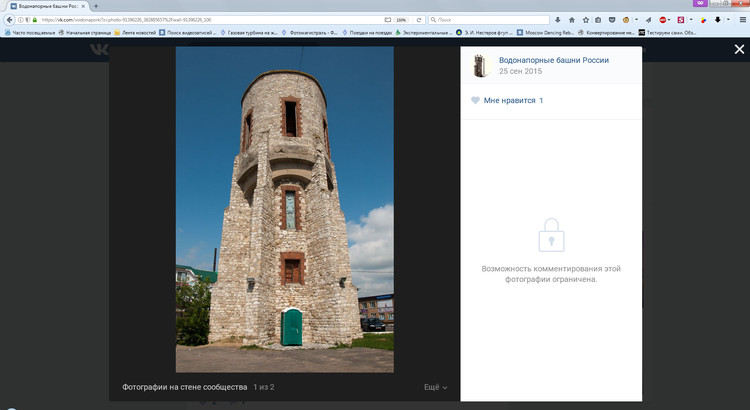Click the water tower photo to advance
Screen dimensions: 750x410
[x=285, y=210]
